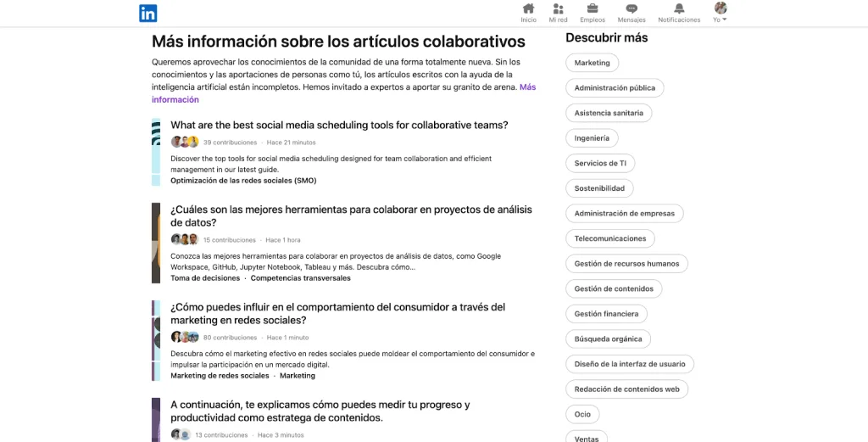Open article on herramientas de análisis de datos
Viewport: 868px width, 442px height.
pyautogui.click(x=351, y=216)
